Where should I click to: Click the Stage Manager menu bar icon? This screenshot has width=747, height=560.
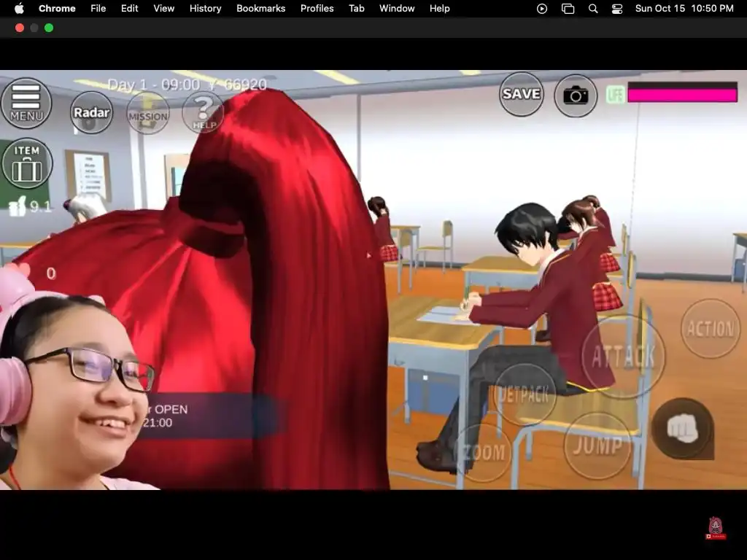(568, 9)
